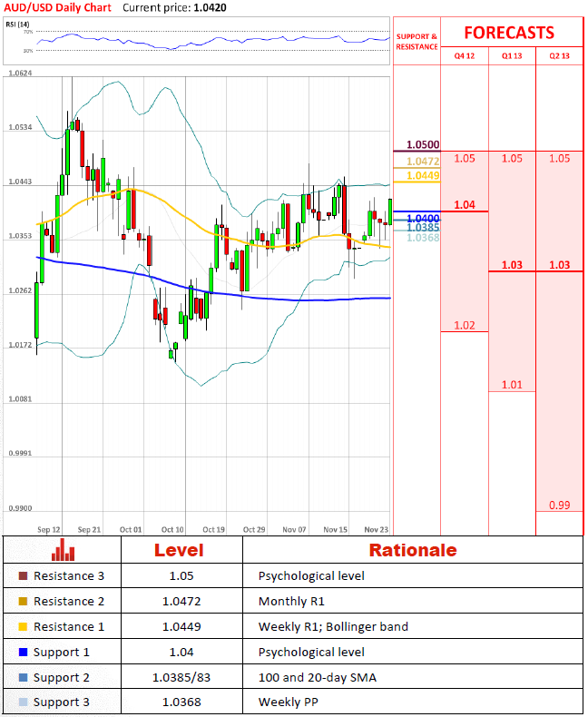
Task: Click the FORECASTS heading
Action: tap(509, 33)
